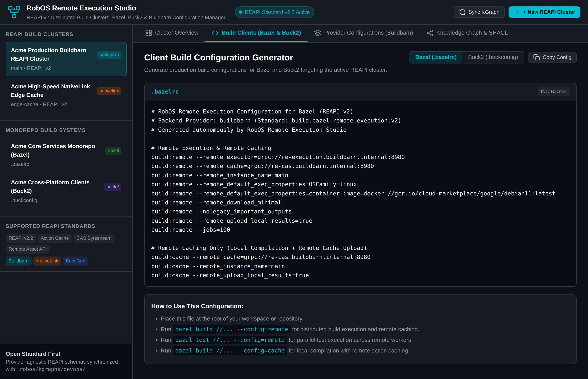Click the RobOS Remote Execution Studio title

pos(81,8)
